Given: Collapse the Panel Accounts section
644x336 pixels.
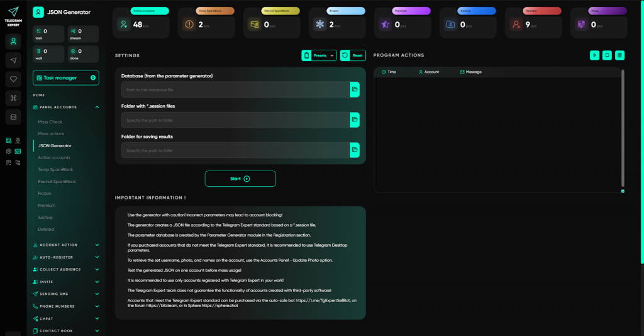Looking at the screenshot, I should point(97,107).
